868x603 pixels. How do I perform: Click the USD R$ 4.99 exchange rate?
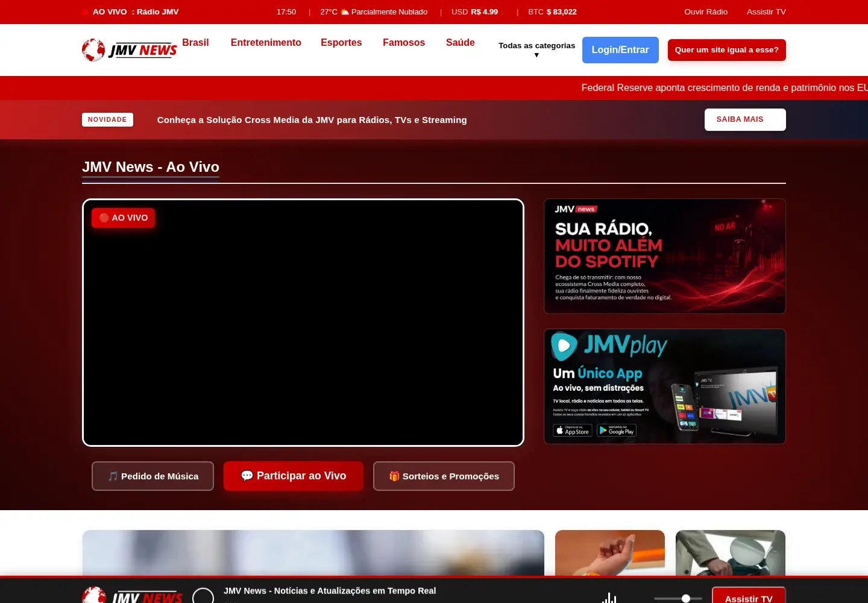tap(475, 12)
